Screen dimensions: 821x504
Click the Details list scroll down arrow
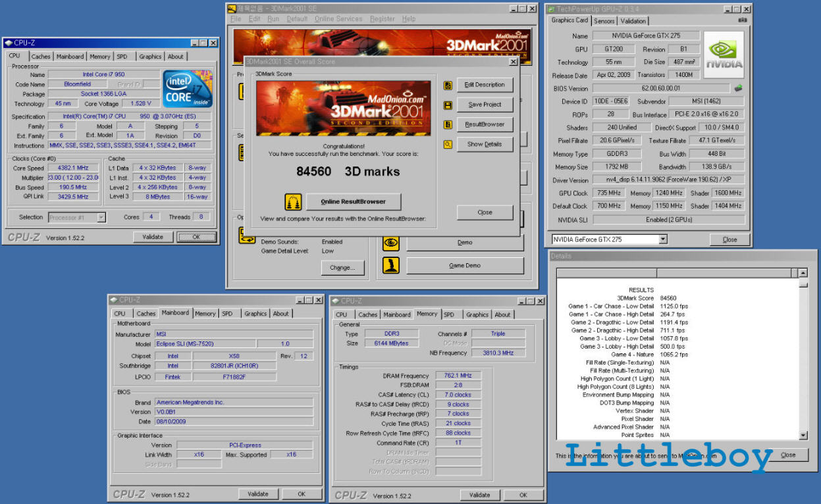pos(803,435)
